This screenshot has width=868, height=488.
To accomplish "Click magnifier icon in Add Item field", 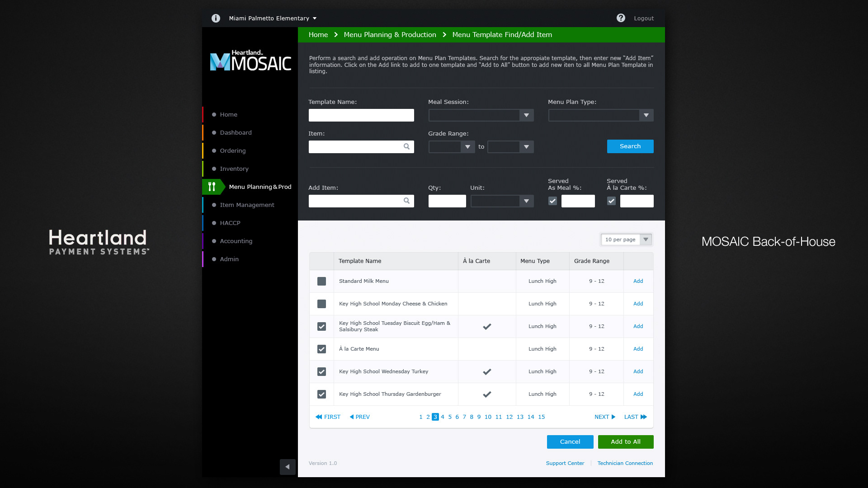I will [x=406, y=201].
